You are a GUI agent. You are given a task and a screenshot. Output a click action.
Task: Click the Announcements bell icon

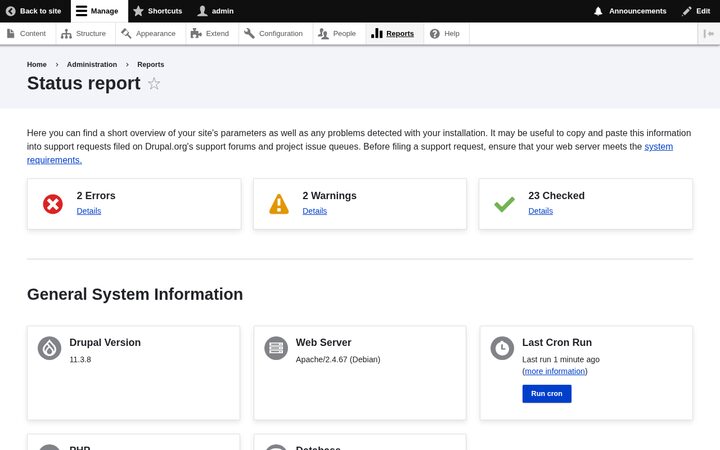[x=598, y=11]
